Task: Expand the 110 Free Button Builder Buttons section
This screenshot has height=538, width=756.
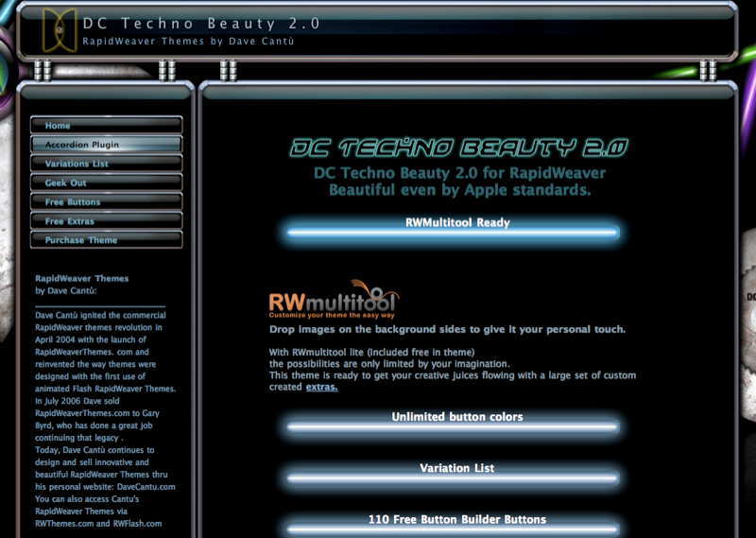Action: click(457, 520)
